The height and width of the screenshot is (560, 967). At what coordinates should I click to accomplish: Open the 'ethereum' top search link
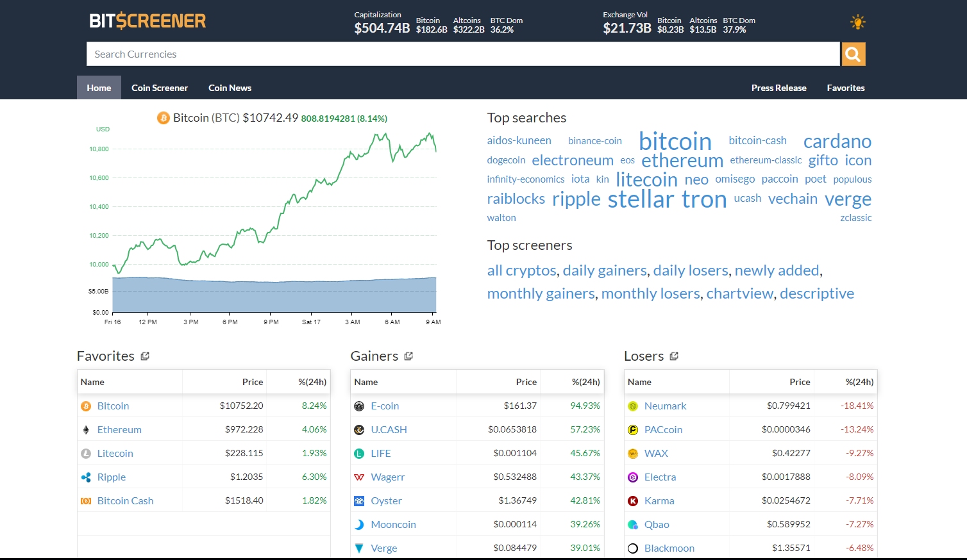[x=682, y=160]
